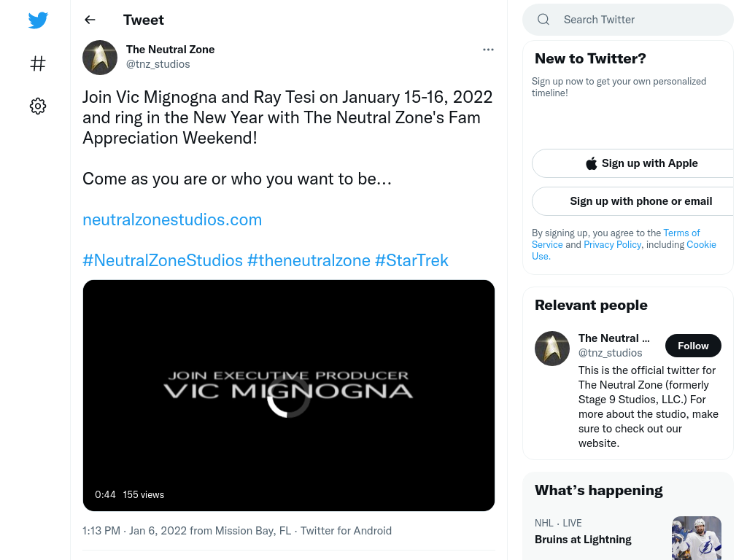The width and height of the screenshot is (747, 560).
Task: Focus the Search Twitter field
Action: point(628,20)
